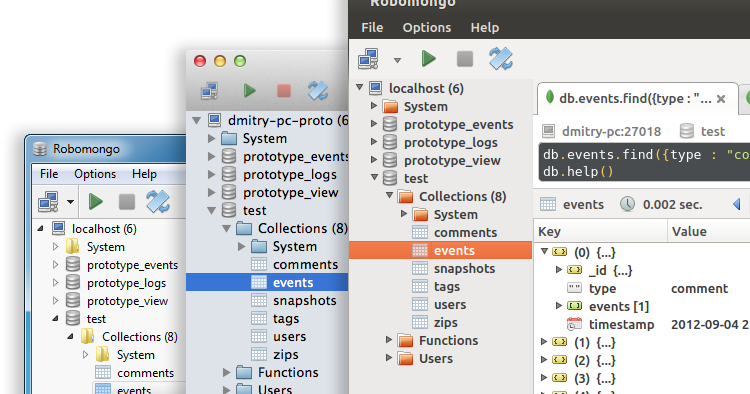Select events collection in Mac window
Image resolution: width=750 pixels, height=394 pixels.
(267, 283)
